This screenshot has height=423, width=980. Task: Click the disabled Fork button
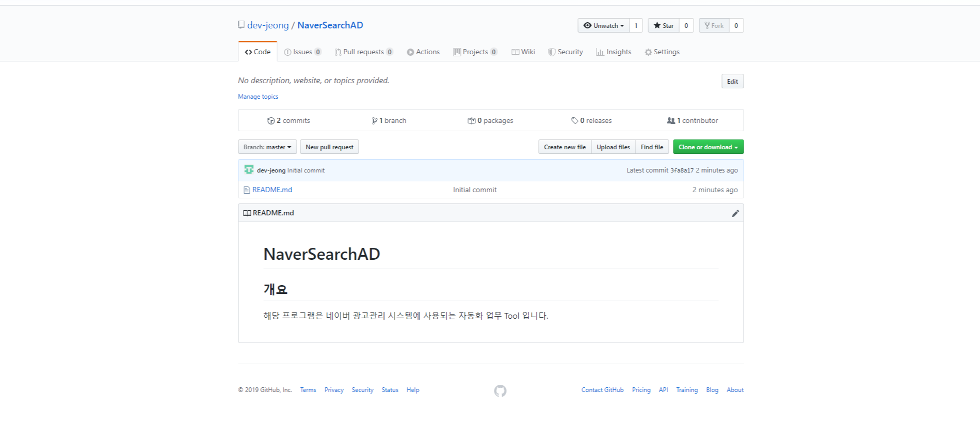point(714,25)
